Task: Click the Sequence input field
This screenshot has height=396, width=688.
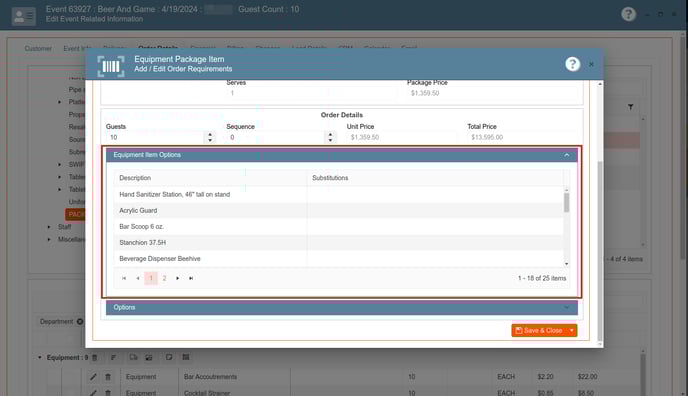Action: pos(277,137)
